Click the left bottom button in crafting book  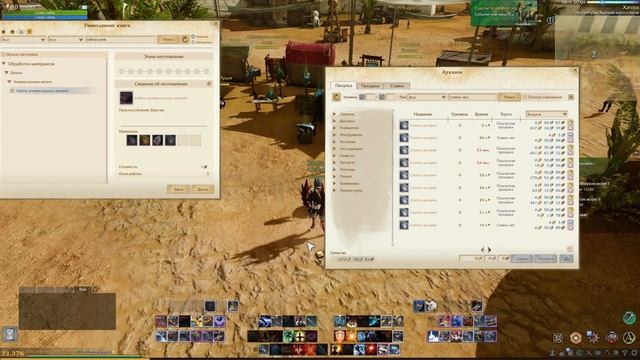178,189
